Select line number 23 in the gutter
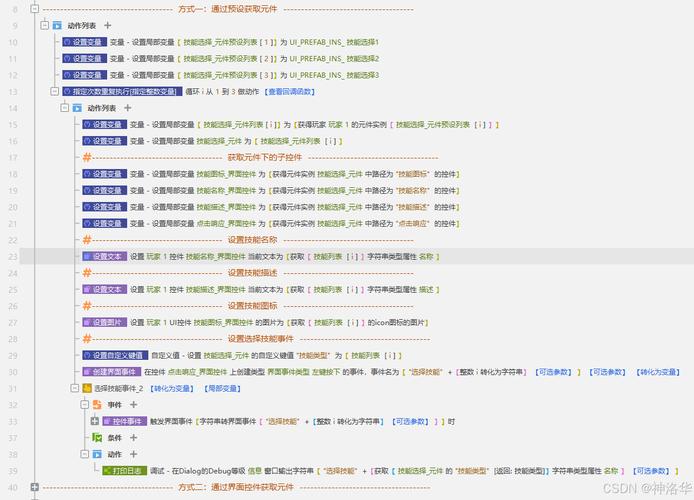Screen dimensions: 694x500 click(x=13, y=257)
